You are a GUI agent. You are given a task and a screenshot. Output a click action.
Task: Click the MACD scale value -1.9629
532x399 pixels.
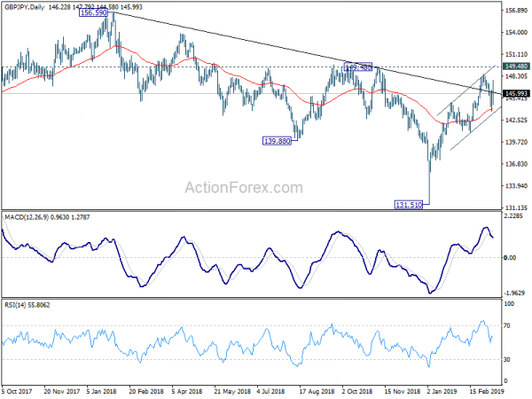[x=514, y=293]
